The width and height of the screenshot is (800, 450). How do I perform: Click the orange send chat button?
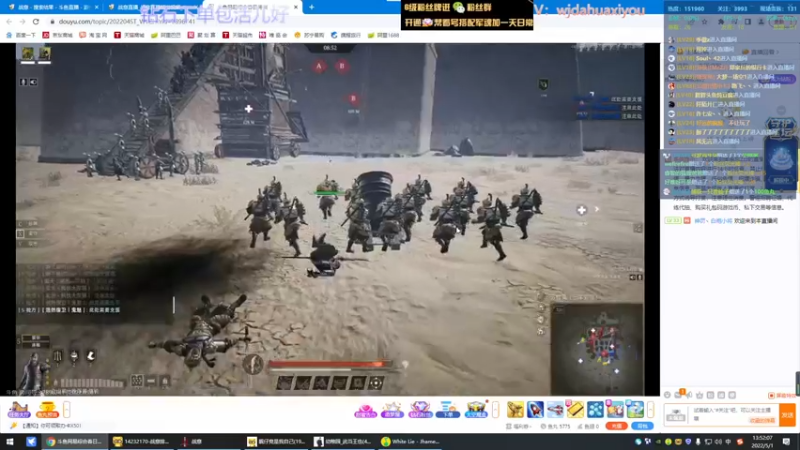coord(788,415)
